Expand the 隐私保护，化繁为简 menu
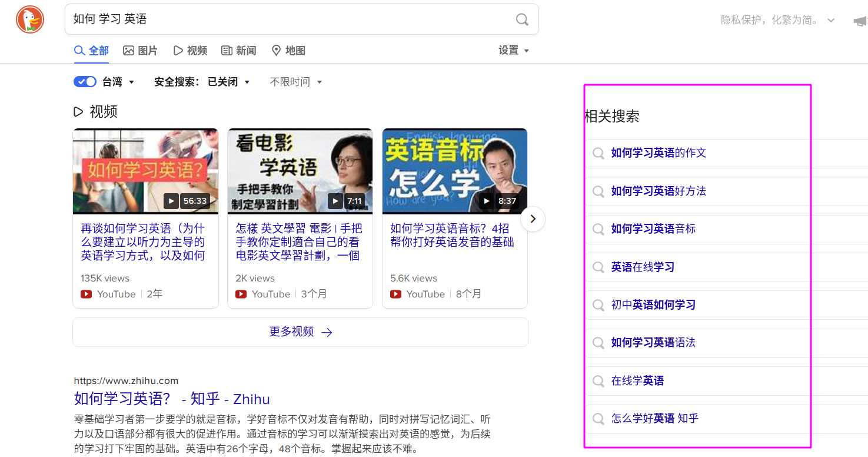Viewport: 868px width, 457px height. (x=778, y=20)
